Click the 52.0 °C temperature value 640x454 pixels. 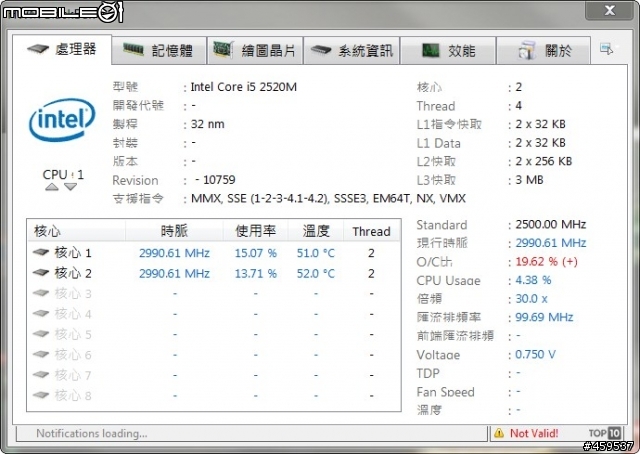pyautogui.click(x=316, y=274)
